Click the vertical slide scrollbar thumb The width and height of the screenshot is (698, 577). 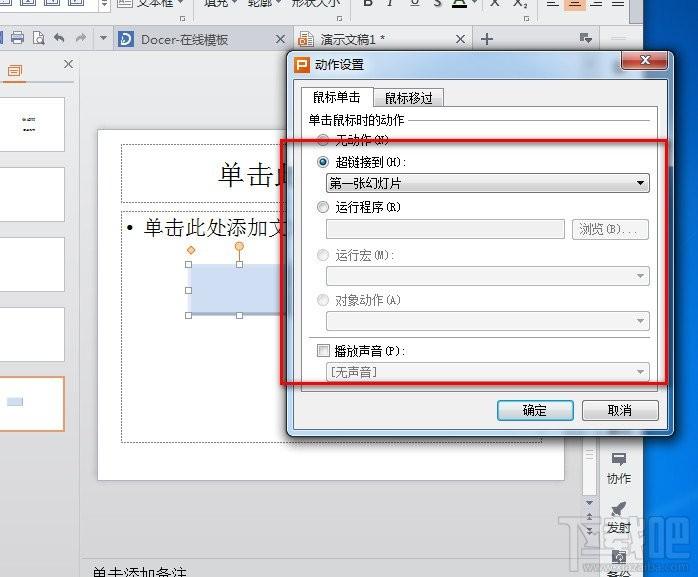[x=589, y=466]
